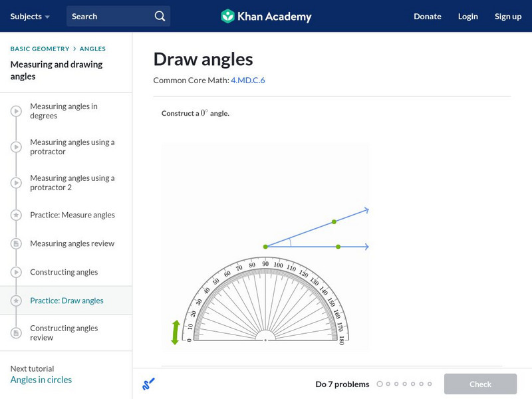Click the Login link
This screenshot has width=532, height=399.
click(468, 16)
